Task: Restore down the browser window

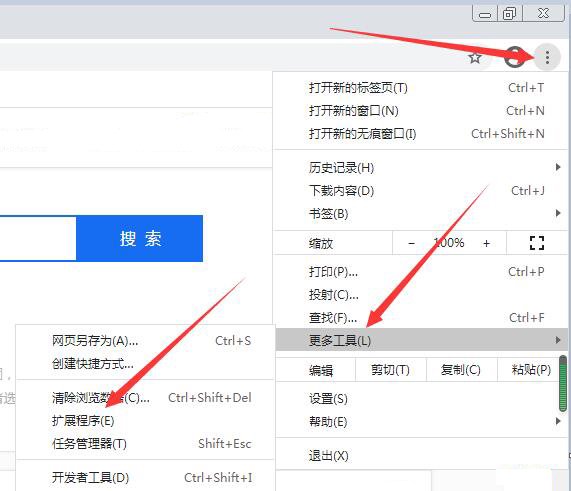Action: (509, 14)
